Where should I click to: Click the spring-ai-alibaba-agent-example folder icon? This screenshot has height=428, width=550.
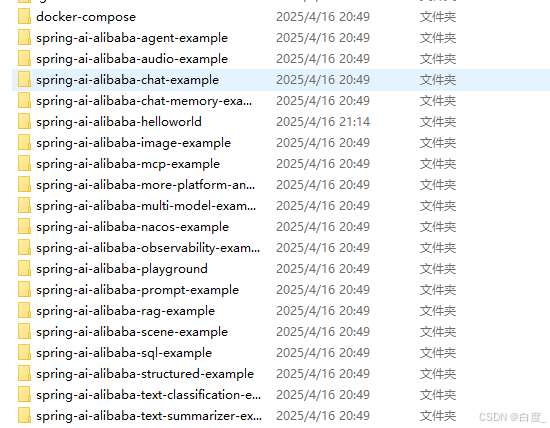point(24,38)
